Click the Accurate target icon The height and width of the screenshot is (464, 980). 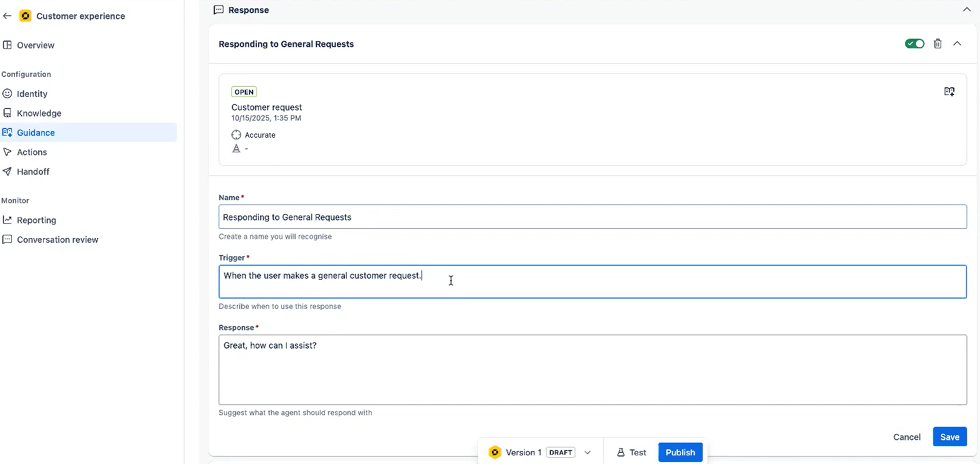(x=236, y=135)
